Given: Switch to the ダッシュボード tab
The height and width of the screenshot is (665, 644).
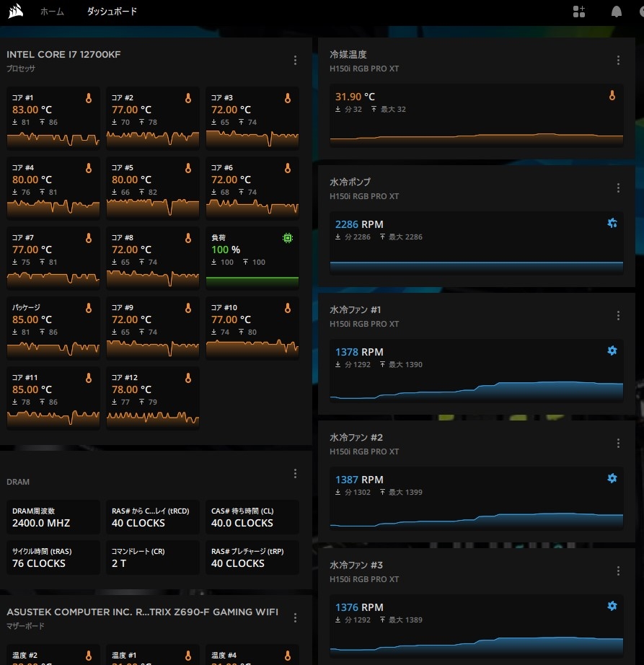Looking at the screenshot, I should coord(112,12).
